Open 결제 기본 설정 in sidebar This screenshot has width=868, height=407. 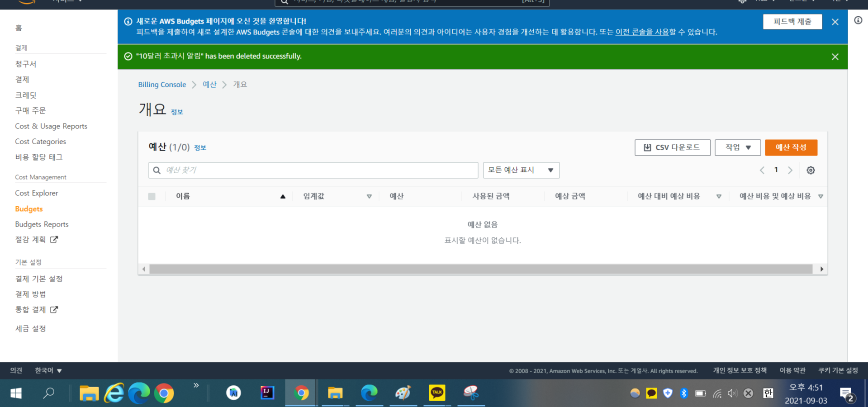39,279
